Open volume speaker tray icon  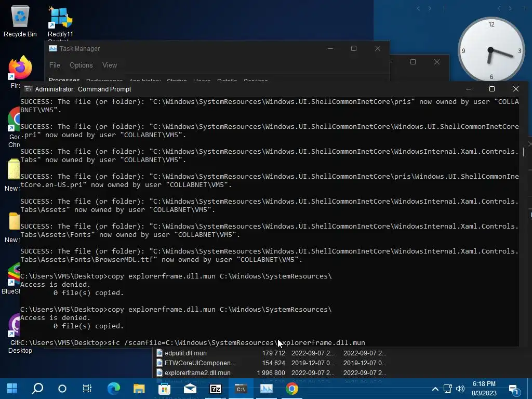point(460,389)
